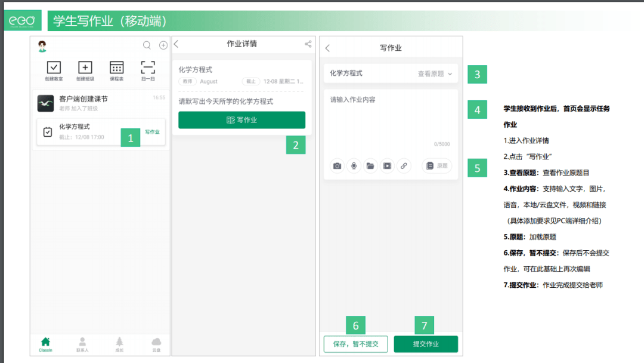Click the 原题 load original button
The height and width of the screenshot is (363, 644).
(437, 165)
